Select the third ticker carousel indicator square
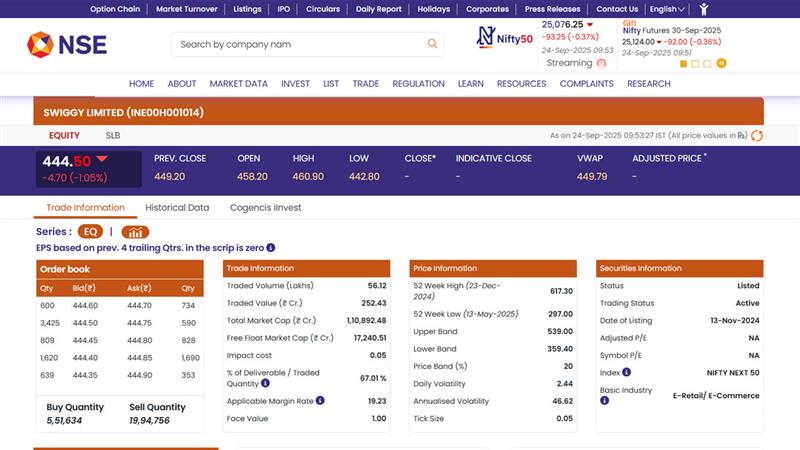This screenshot has width=800, height=450. click(708, 63)
